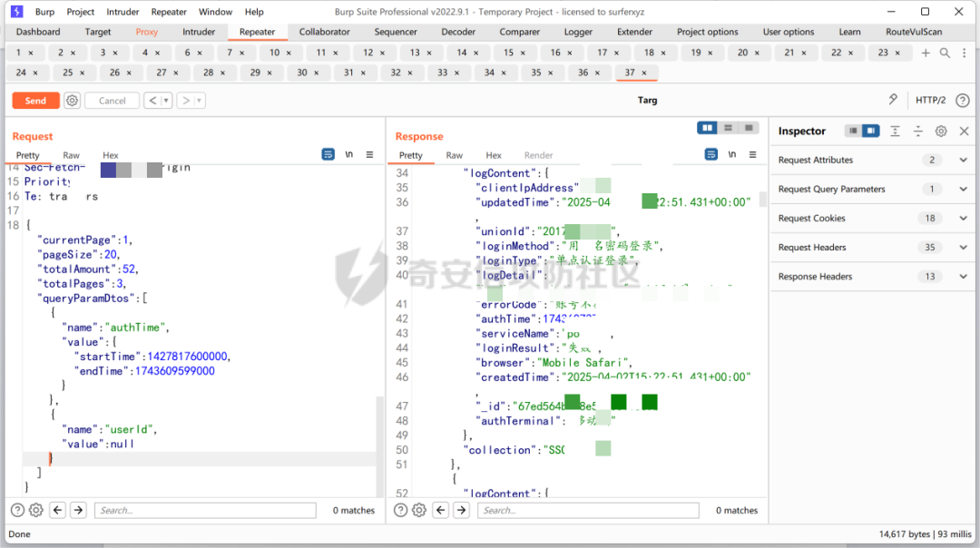Viewport: 980px width, 548px height.
Task: Collapse all Inspector sections
Action: click(917, 131)
